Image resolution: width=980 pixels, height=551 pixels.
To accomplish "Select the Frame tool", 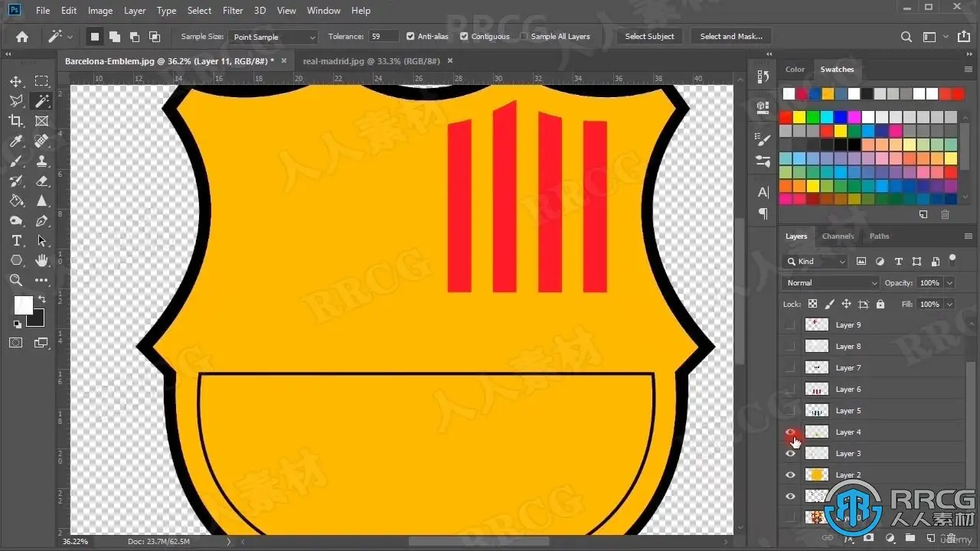I will [x=42, y=121].
